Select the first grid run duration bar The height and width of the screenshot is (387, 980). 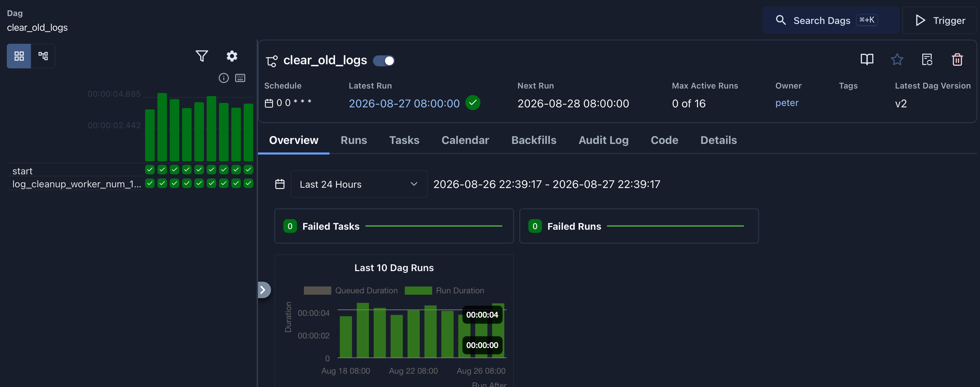pos(150,135)
